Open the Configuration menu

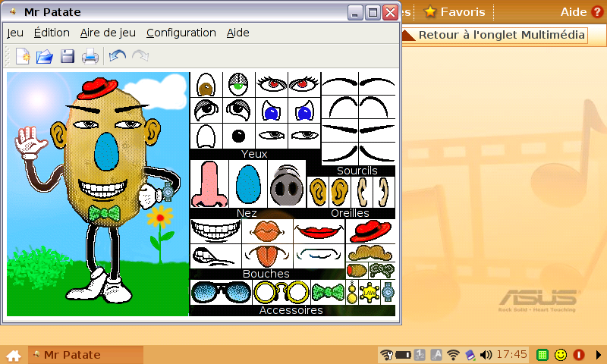(181, 33)
